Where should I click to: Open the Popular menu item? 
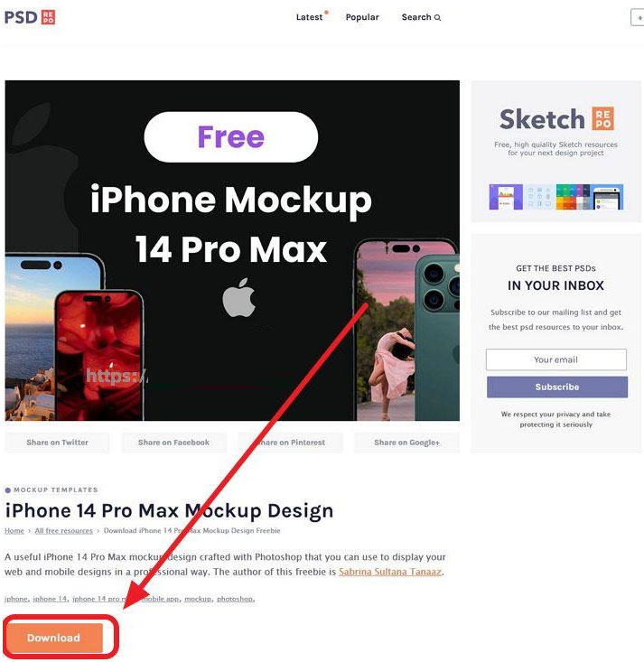point(362,17)
